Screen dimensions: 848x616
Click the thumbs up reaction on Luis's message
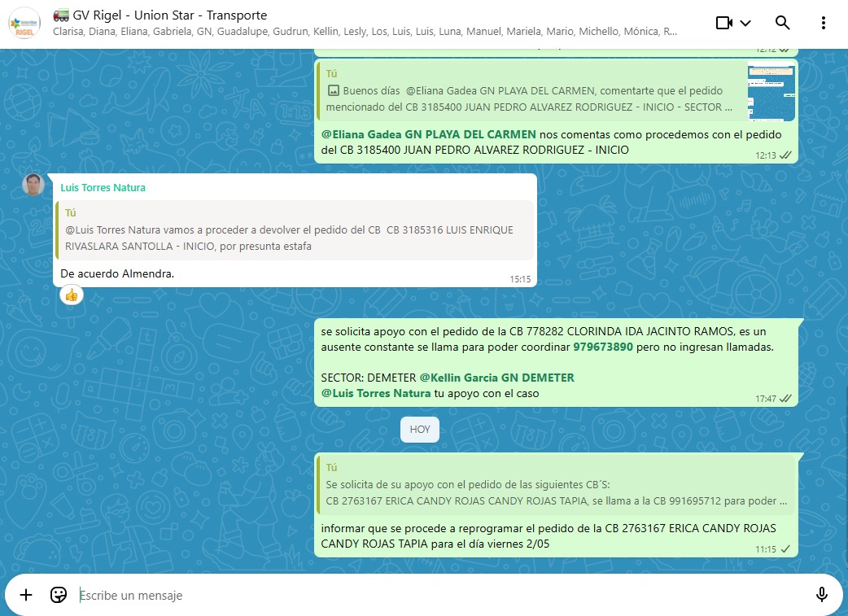point(72,295)
